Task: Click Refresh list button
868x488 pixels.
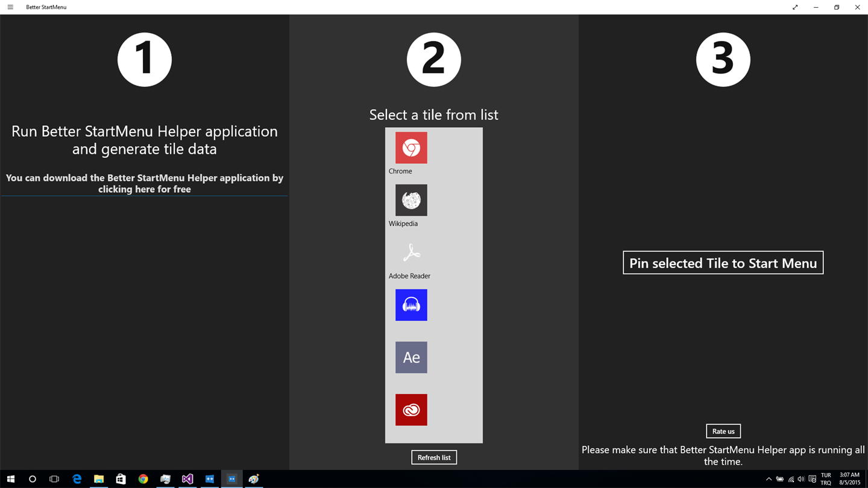Action: tap(434, 457)
